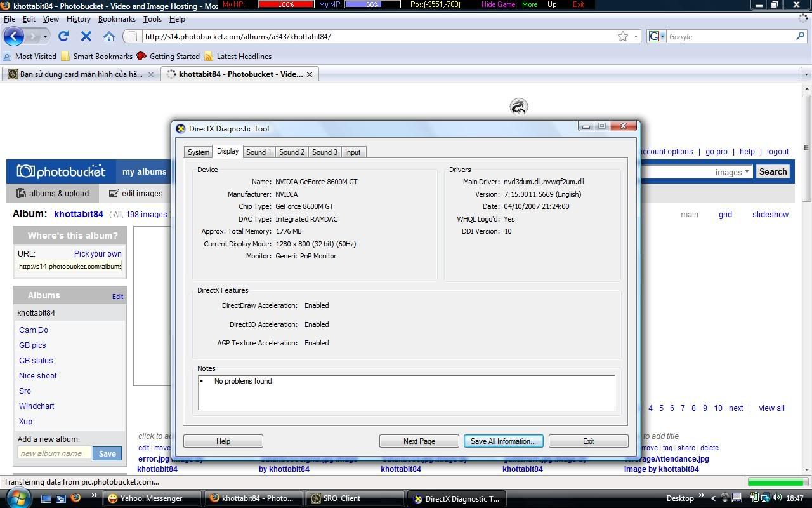Screen dimensions: 812x508
Task: Switch to Yahoo! Messenger in the taskbar
Action: click(152, 498)
